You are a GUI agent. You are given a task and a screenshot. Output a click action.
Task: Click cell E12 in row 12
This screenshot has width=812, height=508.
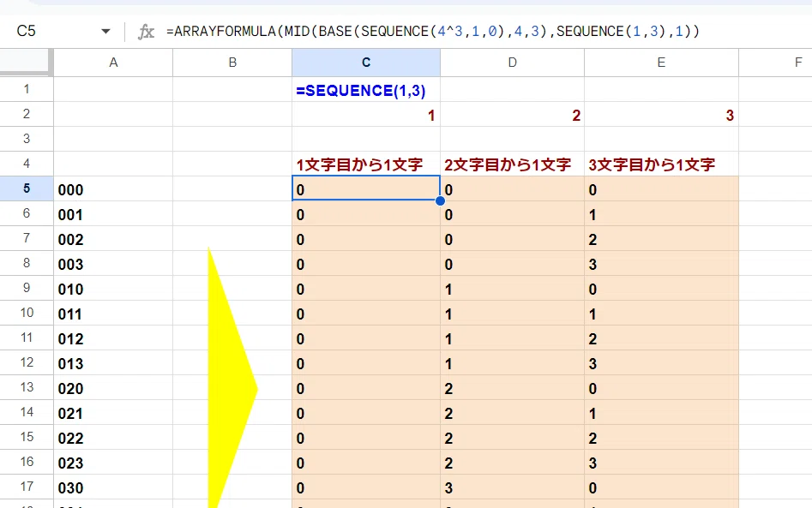pos(661,362)
